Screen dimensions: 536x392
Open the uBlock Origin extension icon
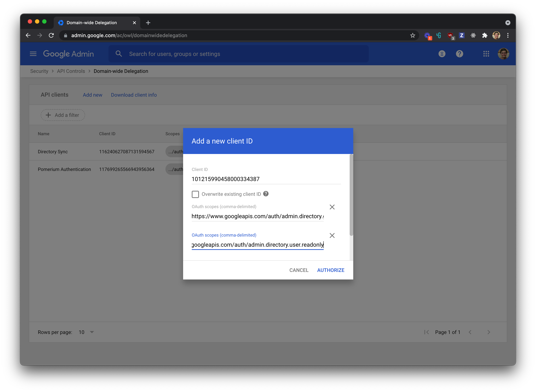point(450,36)
